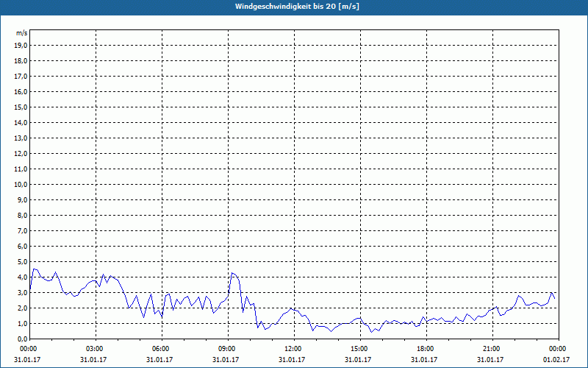Click the '0,0' y-axis origin label
The image size is (588, 368).
pos(22,339)
